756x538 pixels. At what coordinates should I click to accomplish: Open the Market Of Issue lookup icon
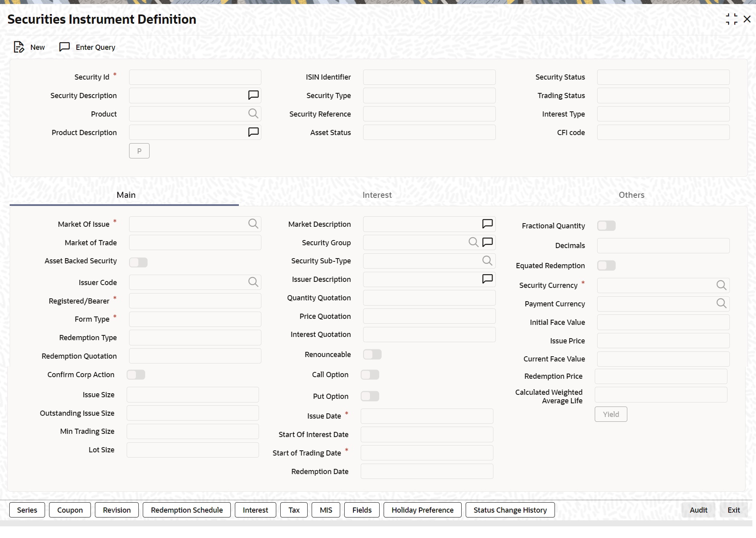point(253,224)
